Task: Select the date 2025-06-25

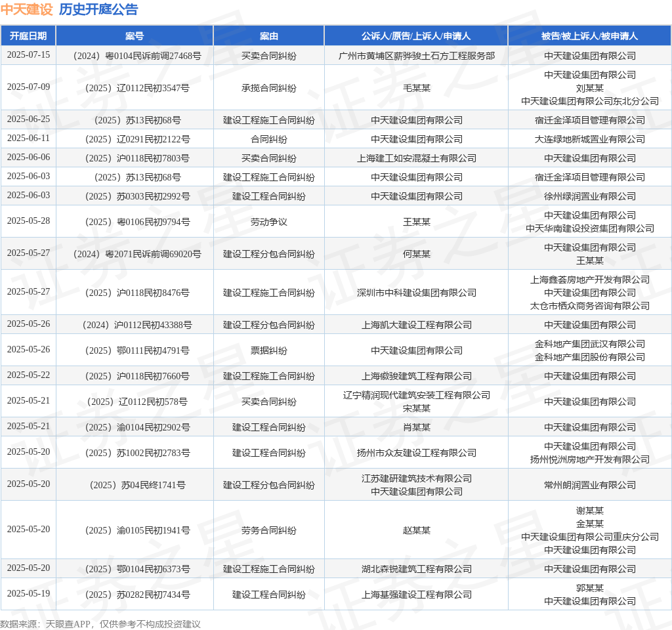Action: (x=28, y=119)
